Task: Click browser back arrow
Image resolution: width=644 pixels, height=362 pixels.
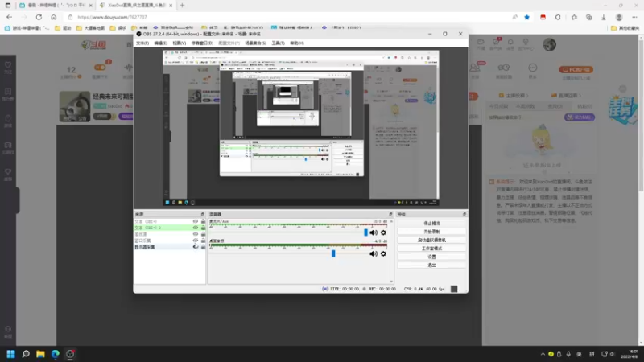Action: (10, 17)
